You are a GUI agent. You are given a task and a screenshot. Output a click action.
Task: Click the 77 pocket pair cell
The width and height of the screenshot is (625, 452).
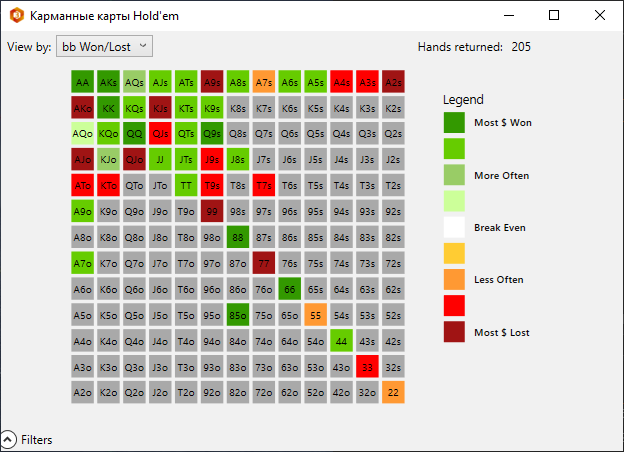(x=264, y=263)
